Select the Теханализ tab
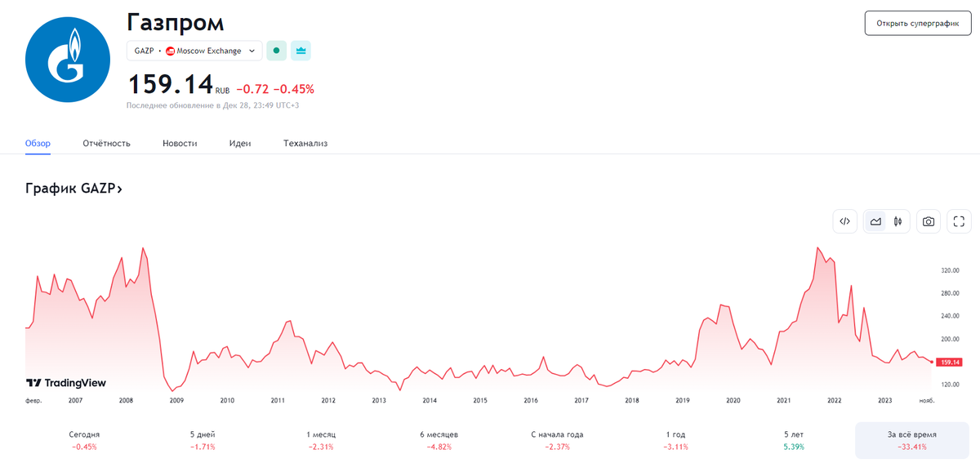 305,143
